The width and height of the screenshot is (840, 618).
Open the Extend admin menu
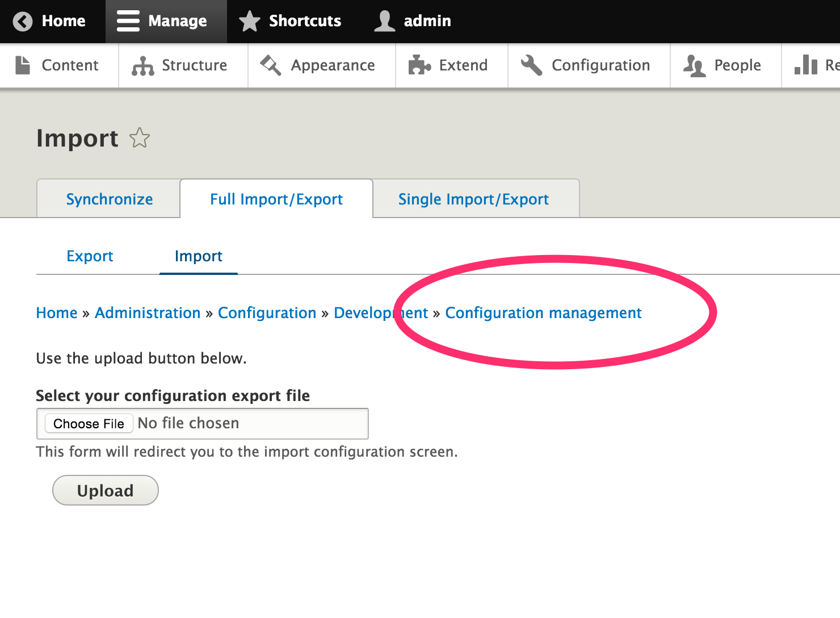452,65
